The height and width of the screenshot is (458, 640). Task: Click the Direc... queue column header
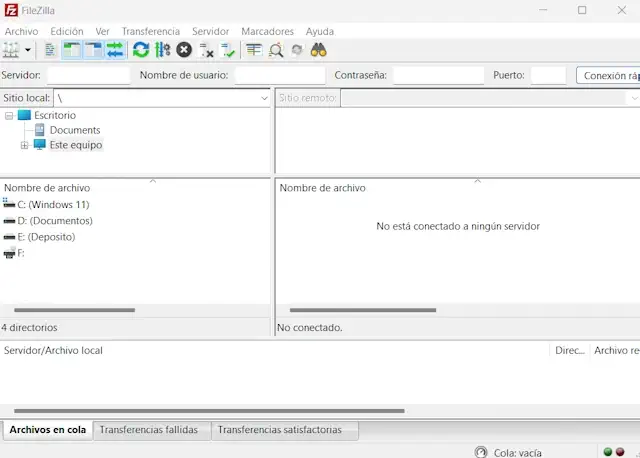[570, 350]
